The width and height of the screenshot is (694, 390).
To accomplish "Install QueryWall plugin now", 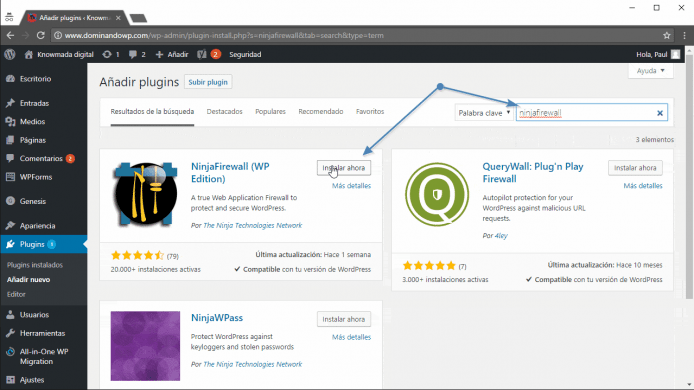I will pos(635,168).
